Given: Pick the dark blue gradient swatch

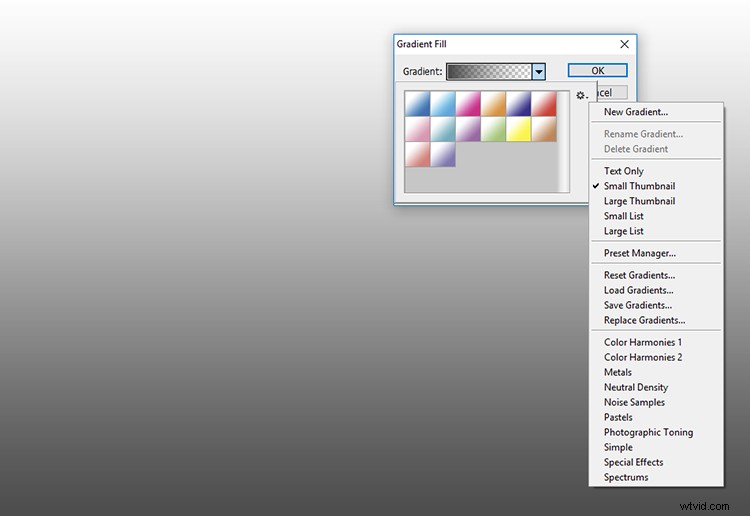Looking at the screenshot, I should pos(417,104).
